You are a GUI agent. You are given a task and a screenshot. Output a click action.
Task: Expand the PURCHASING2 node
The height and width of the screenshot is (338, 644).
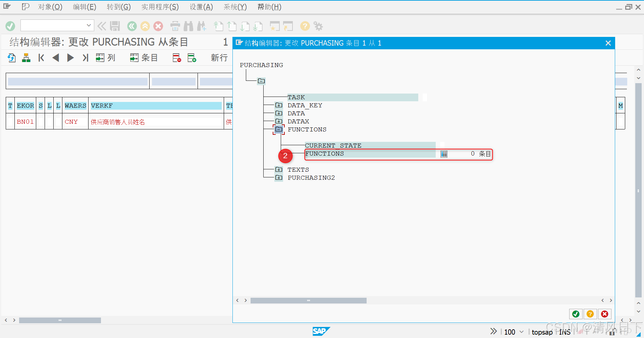tap(279, 177)
